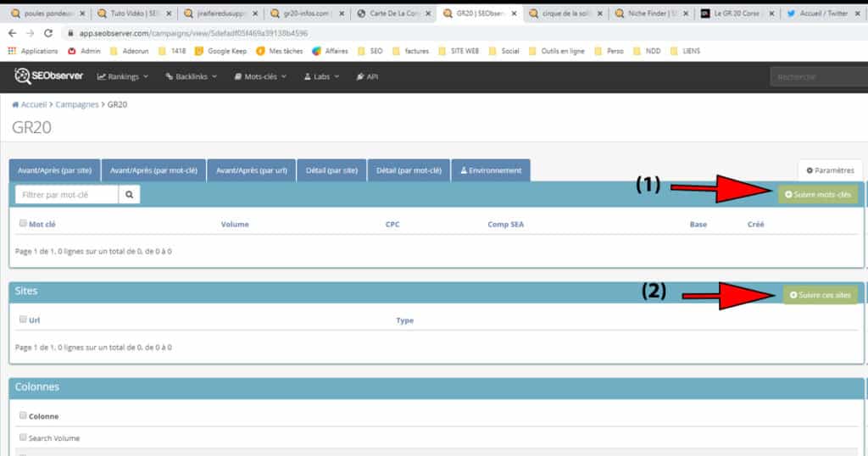Sort by the CPC column header

[392, 224]
